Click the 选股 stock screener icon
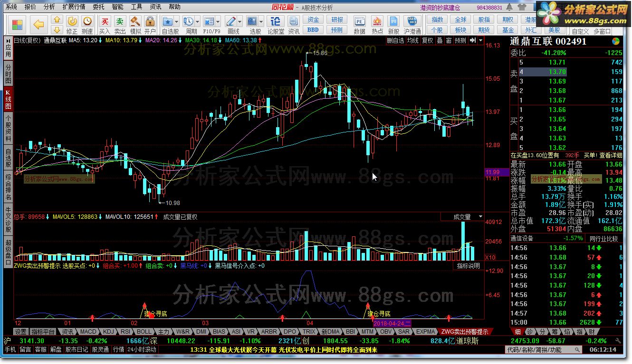The height and width of the screenshot is (364, 632). coord(252,21)
